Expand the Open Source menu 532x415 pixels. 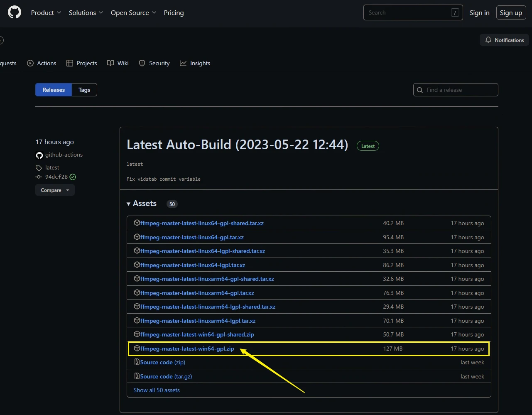pyautogui.click(x=134, y=12)
